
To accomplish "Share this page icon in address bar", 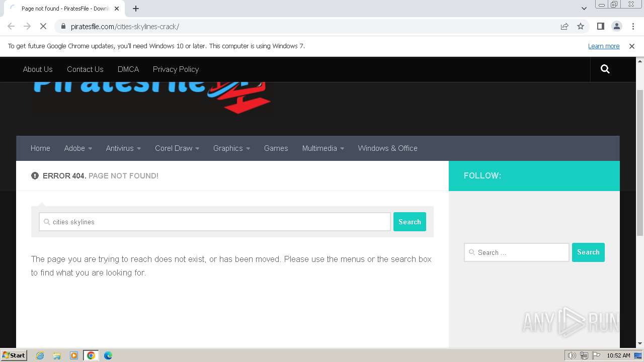I will tap(565, 26).
